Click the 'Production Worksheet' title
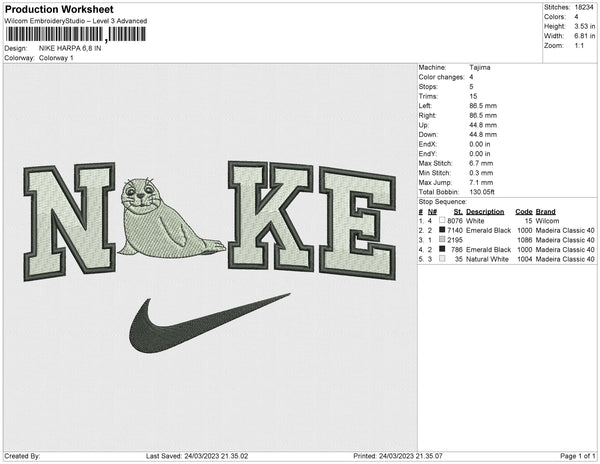 [x=59, y=9]
